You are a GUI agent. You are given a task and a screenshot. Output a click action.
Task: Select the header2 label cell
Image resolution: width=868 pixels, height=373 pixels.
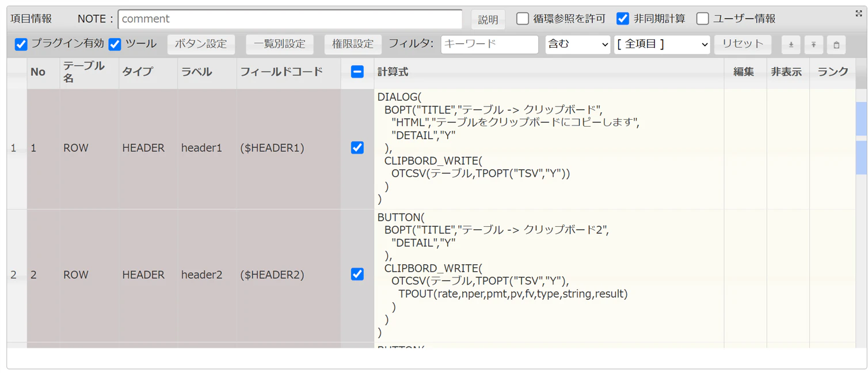point(207,275)
